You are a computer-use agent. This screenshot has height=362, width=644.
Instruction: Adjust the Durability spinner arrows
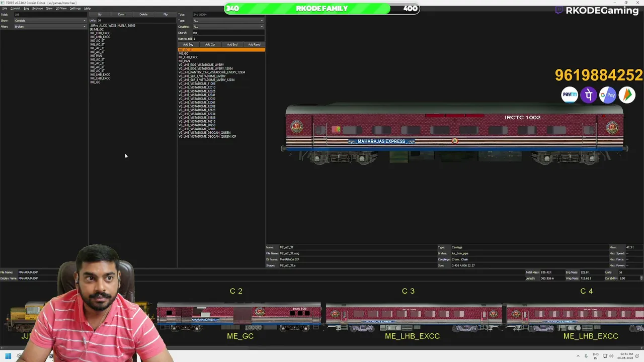pos(641,278)
